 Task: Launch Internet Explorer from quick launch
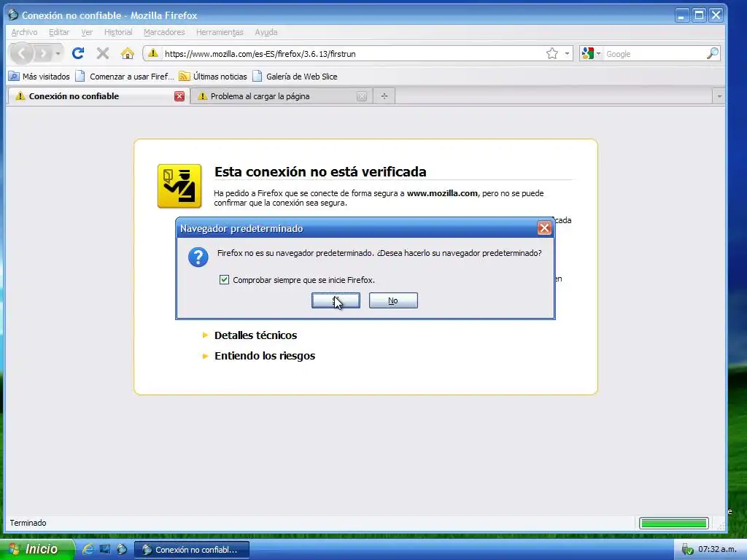click(x=88, y=549)
